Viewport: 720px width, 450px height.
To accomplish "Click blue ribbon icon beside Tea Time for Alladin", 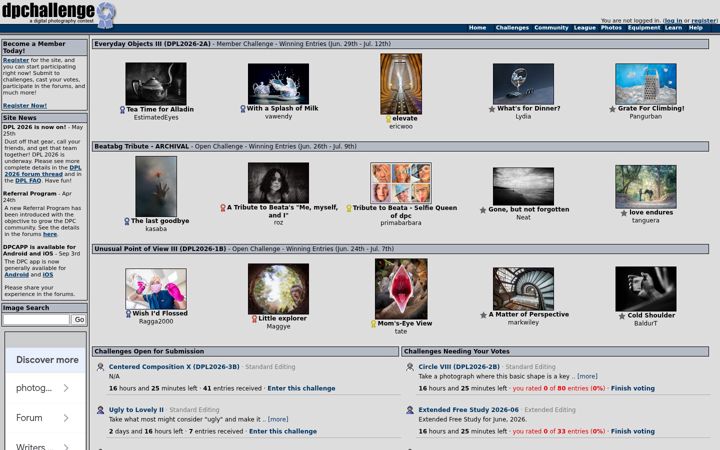I will pos(122,110).
